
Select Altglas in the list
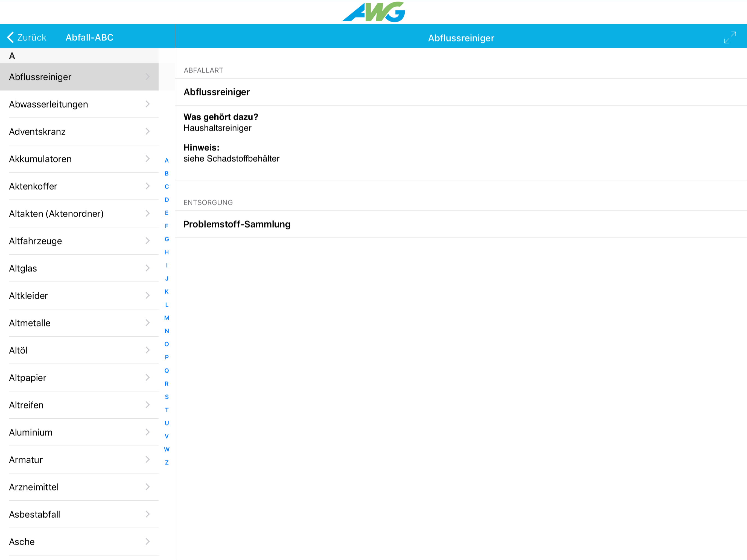point(79,268)
